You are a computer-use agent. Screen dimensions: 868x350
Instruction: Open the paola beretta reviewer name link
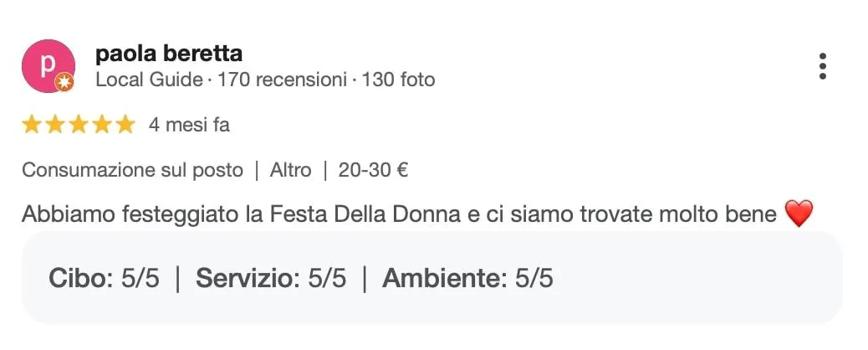tap(169, 54)
